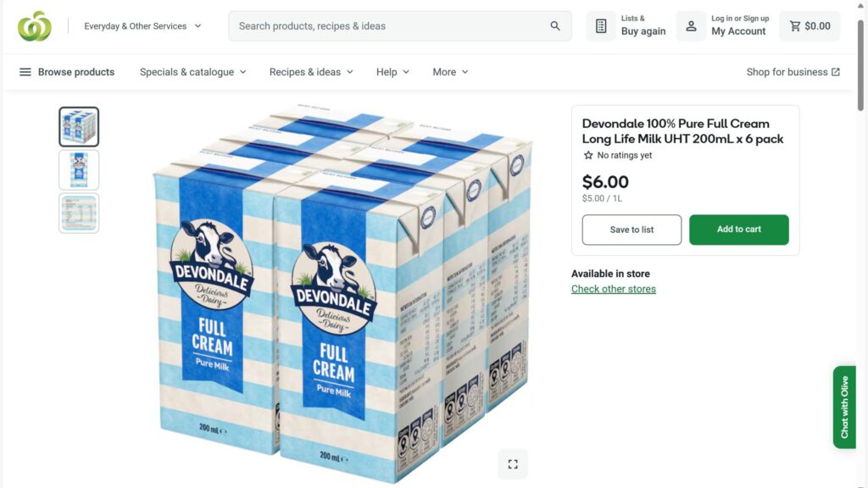868x488 pixels.
Task: Click the fullscreen image expand icon
Action: [x=513, y=464]
